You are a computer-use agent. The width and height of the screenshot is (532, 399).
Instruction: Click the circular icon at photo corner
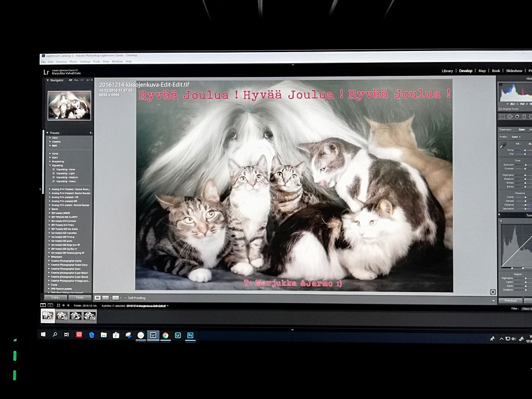[493, 292]
